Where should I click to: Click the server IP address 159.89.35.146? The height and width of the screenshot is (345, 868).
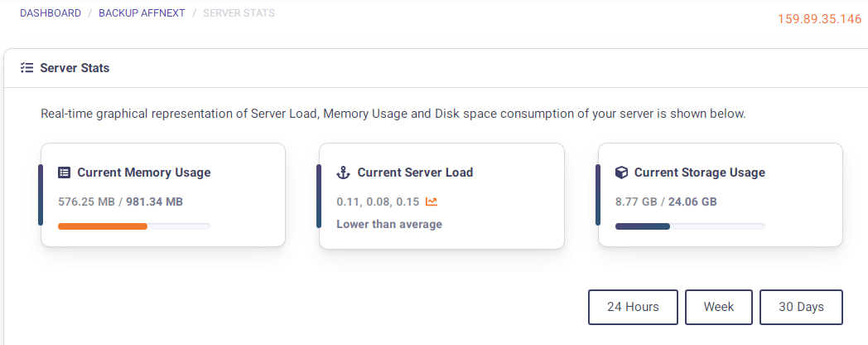pyautogui.click(x=819, y=19)
